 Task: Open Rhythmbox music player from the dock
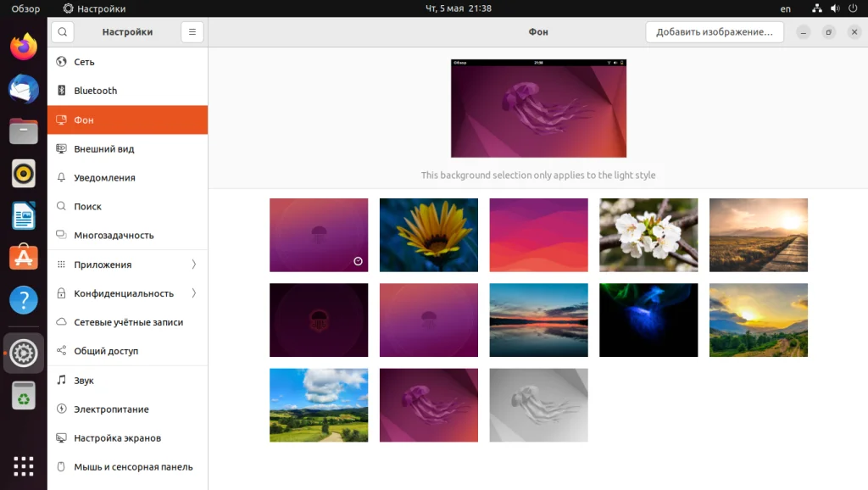23,173
